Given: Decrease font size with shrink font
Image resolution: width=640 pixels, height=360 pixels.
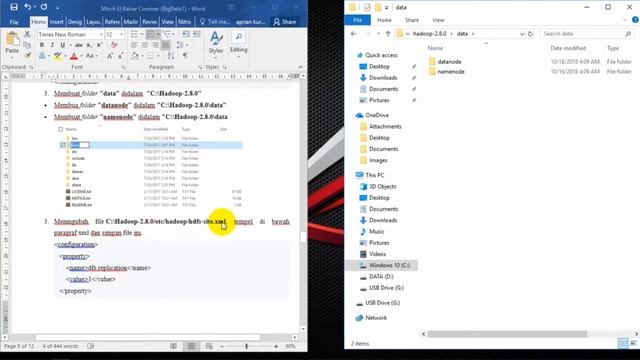Looking at the screenshot, I should click(x=120, y=56).
